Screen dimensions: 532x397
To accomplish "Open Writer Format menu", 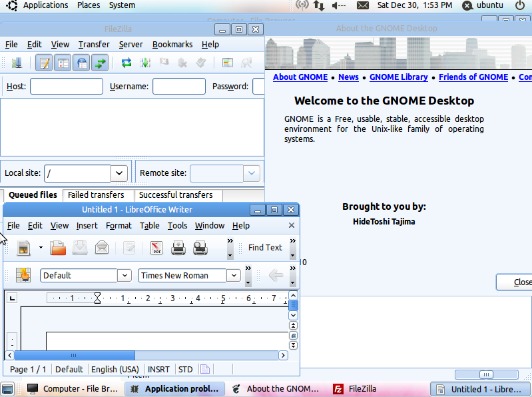I will pos(119,226).
